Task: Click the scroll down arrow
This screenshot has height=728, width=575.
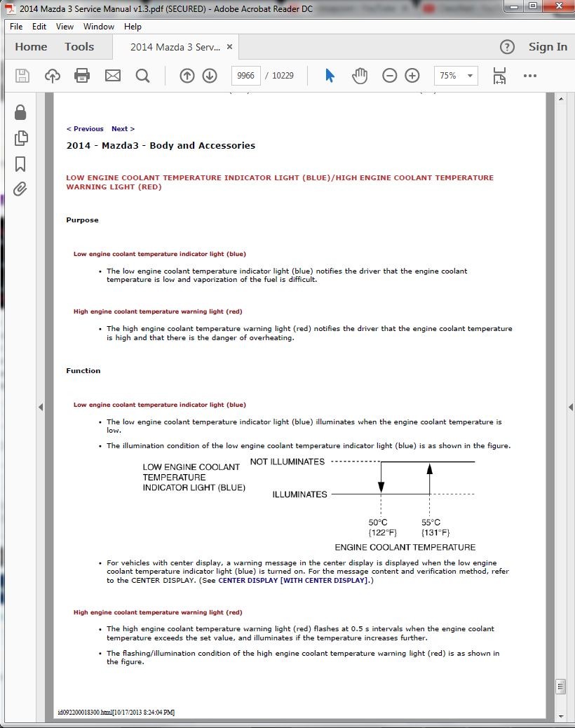Action: (560, 716)
